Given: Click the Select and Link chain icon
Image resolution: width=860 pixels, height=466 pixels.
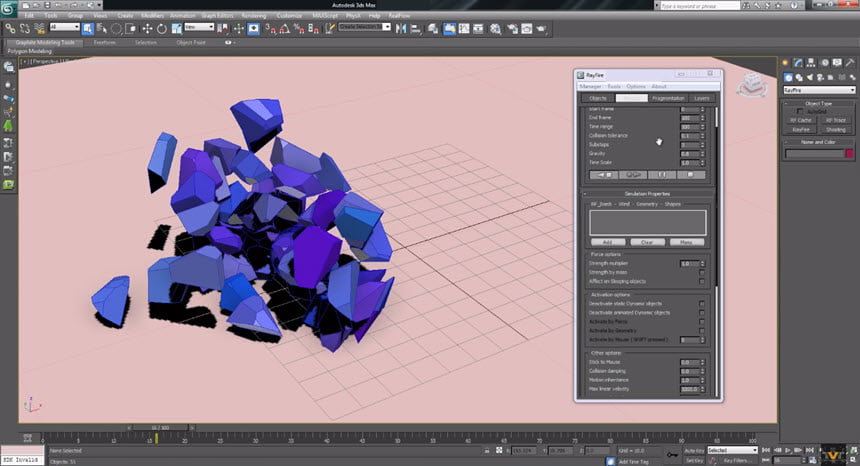Looking at the screenshot, I should [10, 28].
